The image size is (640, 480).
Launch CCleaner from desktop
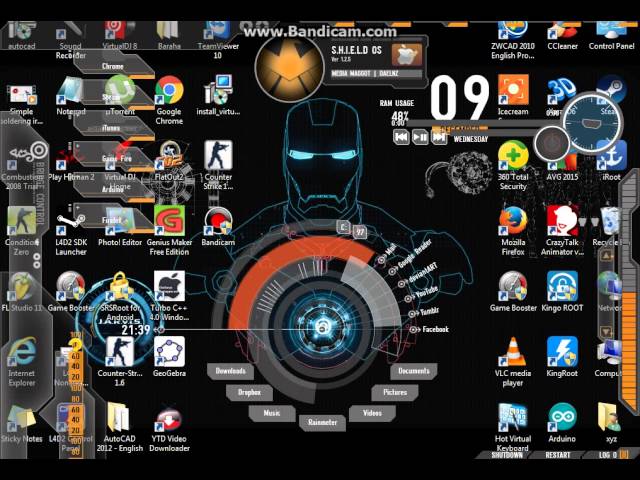click(562, 31)
